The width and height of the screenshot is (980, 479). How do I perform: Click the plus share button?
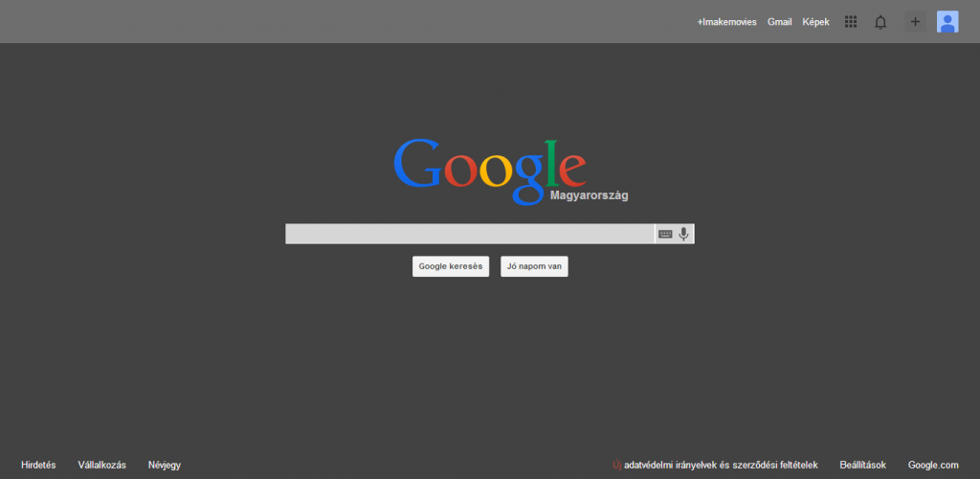pyautogui.click(x=915, y=22)
